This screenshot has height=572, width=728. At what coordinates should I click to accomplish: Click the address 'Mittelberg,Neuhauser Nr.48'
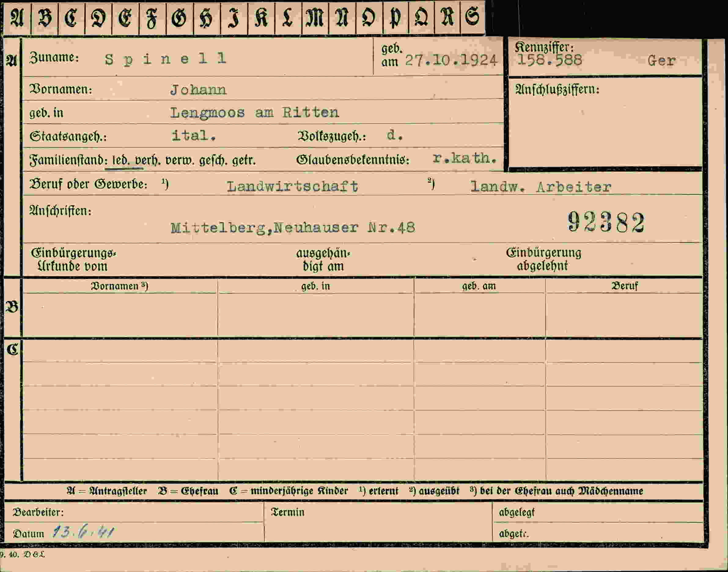click(293, 228)
